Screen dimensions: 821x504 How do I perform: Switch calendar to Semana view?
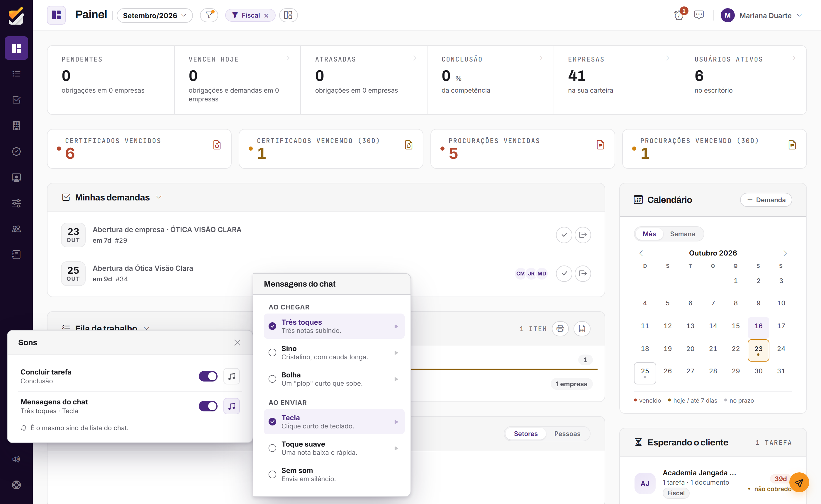click(x=682, y=234)
